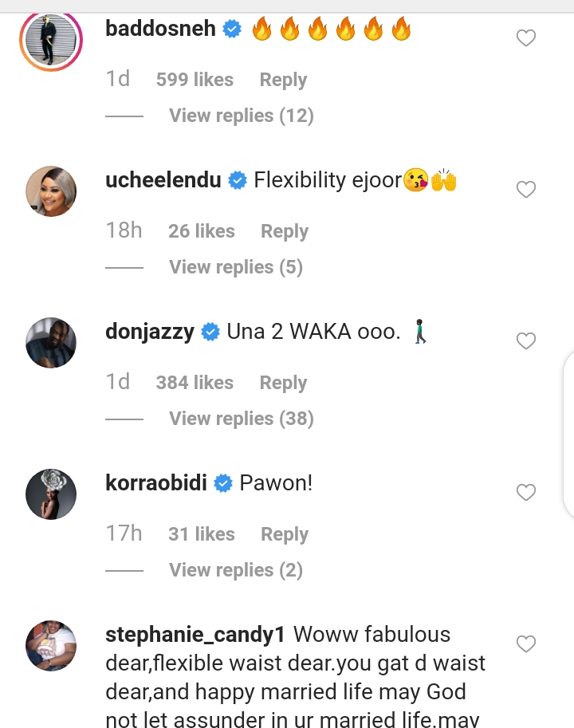Heart korraobidi's Pawon comment
The image size is (574, 728).
[526, 493]
